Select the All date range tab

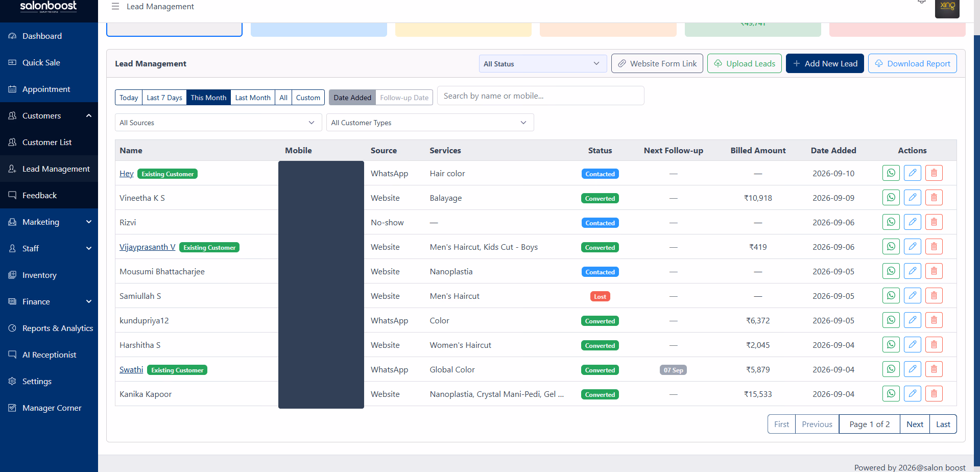[283, 98]
